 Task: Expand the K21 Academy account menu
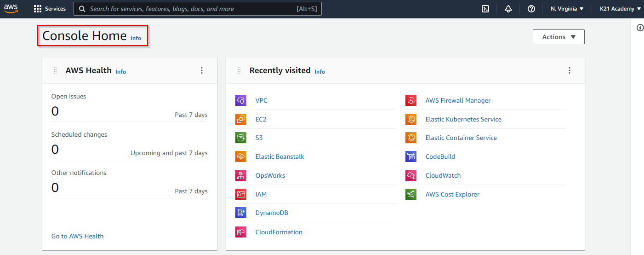[x=620, y=9]
